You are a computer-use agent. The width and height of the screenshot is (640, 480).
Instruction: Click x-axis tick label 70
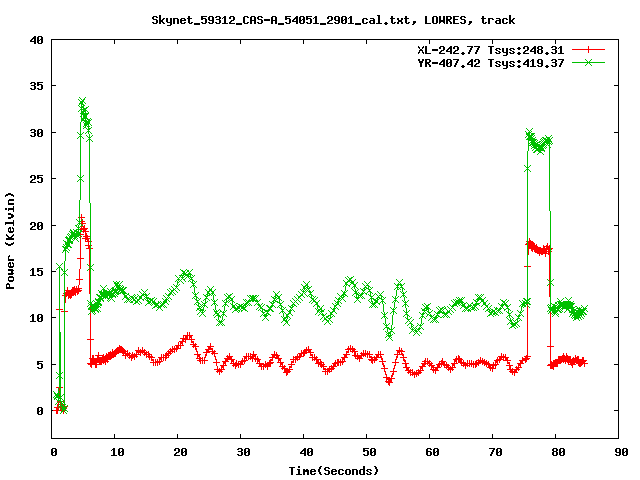pyautogui.click(x=495, y=452)
